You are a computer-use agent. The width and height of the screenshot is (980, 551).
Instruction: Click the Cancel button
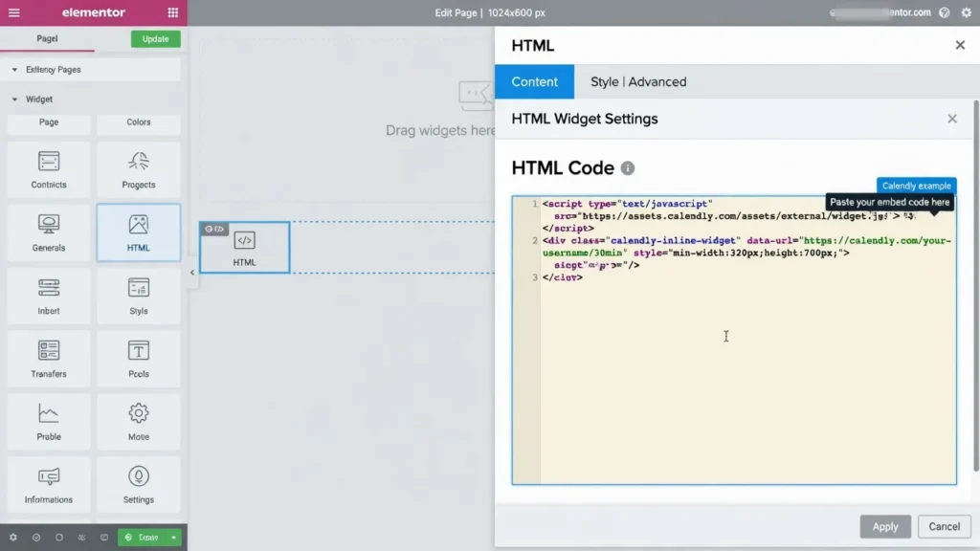pyautogui.click(x=944, y=527)
